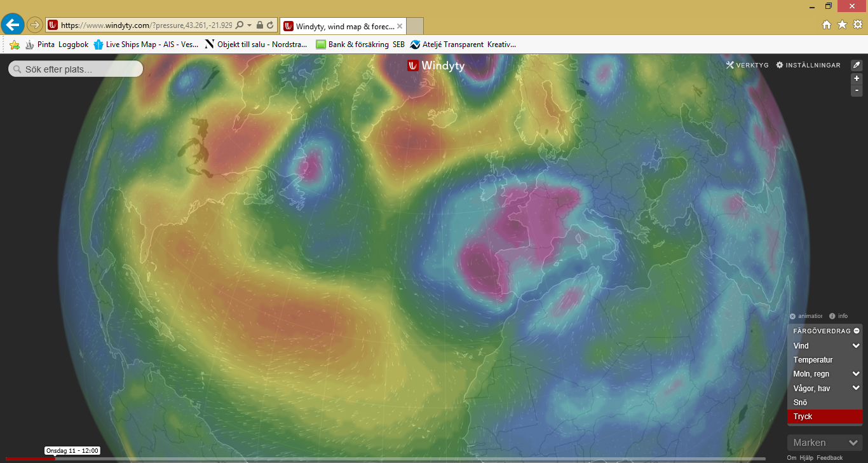Click the Sök efter plats search field
The height and width of the screenshot is (463, 868).
tap(76, 69)
